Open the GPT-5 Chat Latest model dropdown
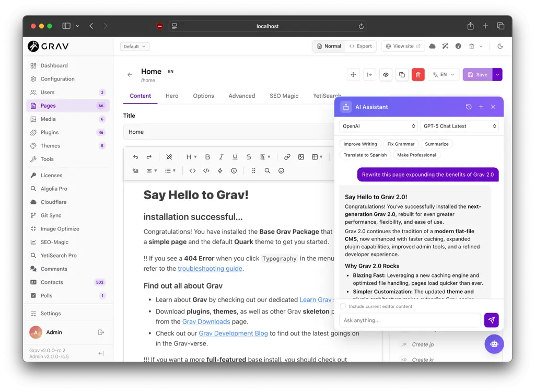Screen dimensions: 535x392 [459, 126]
